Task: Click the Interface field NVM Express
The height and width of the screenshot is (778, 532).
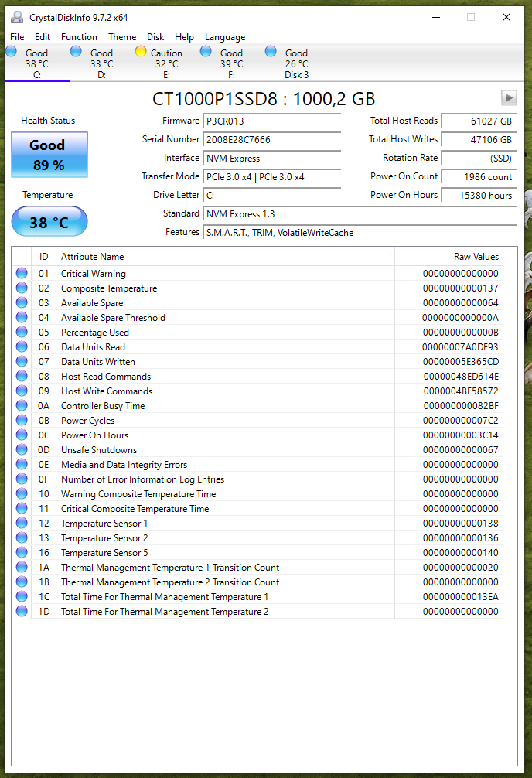Action: (x=272, y=159)
